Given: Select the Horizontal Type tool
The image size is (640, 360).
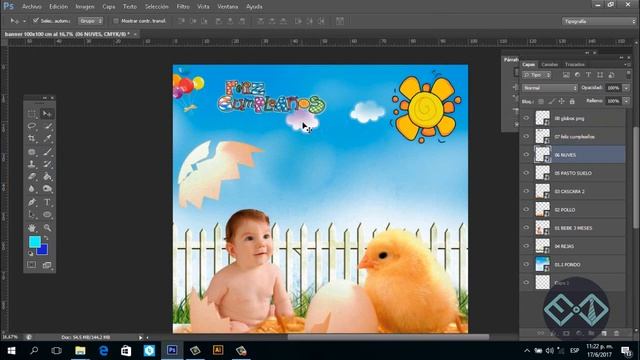Looking at the screenshot, I should coord(47,202).
